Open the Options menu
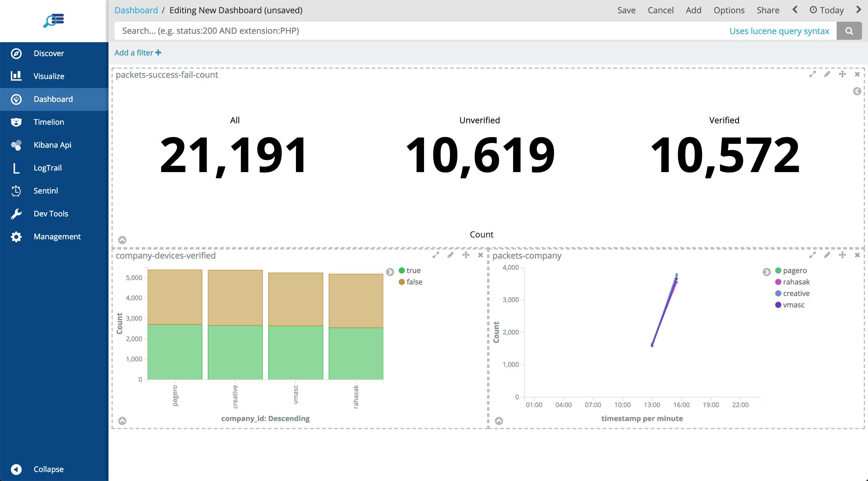Screen dimensions: 868x481 pyautogui.click(x=729, y=10)
